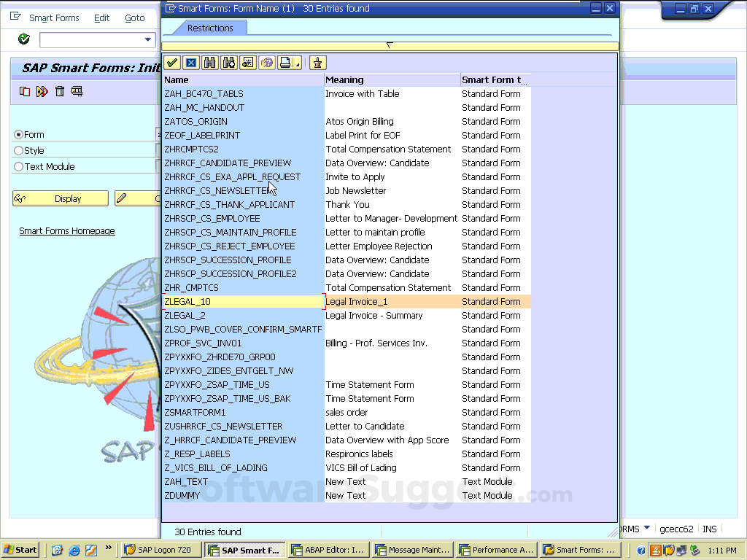Click the binoculars Find icon
This screenshot has height=560, width=747.
[x=210, y=63]
